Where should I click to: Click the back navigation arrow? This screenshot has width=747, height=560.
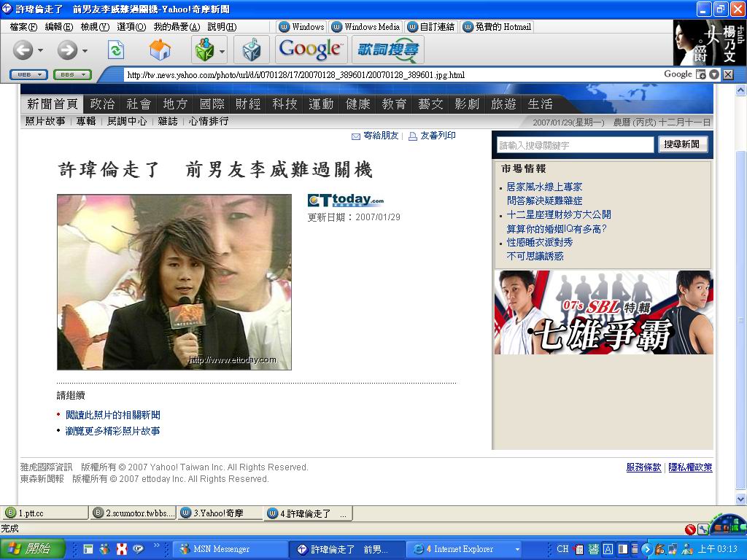point(24,51)
